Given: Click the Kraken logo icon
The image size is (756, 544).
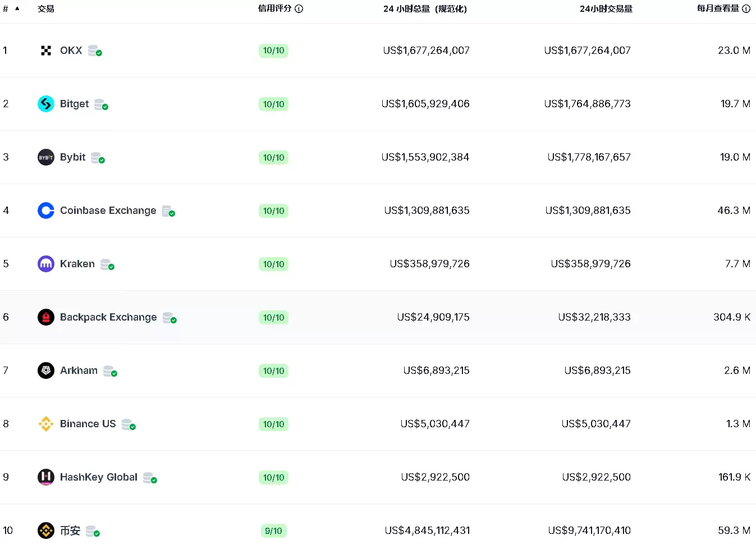Looking at the screenshot, I should coord(46,264).
